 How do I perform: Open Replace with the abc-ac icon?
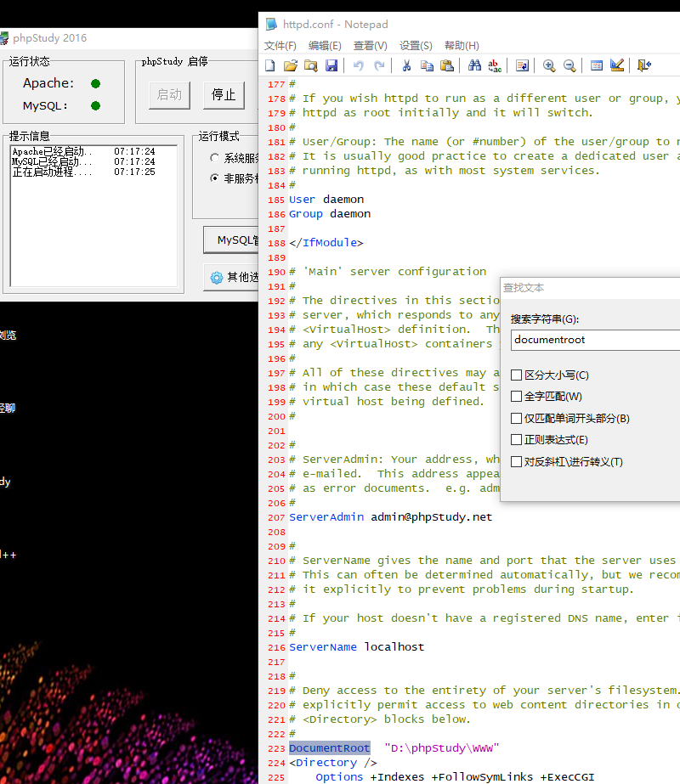click(495, 65)
